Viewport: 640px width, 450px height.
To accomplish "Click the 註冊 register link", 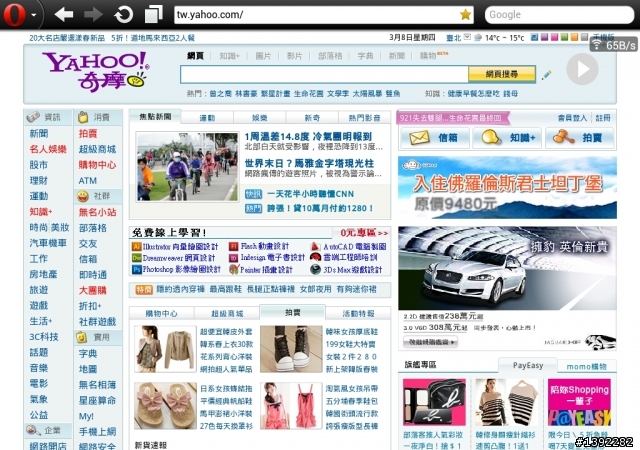I will click(603, 118).
